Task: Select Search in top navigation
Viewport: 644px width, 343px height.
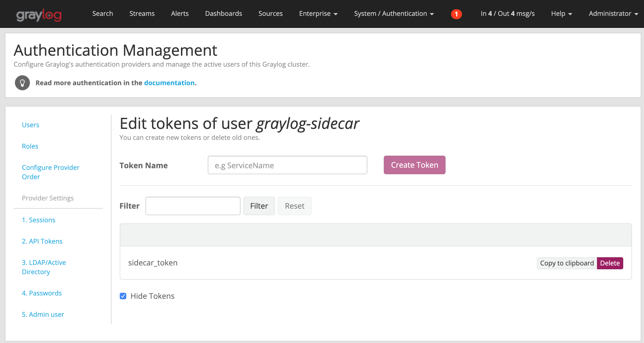Action: click(103, 14)
